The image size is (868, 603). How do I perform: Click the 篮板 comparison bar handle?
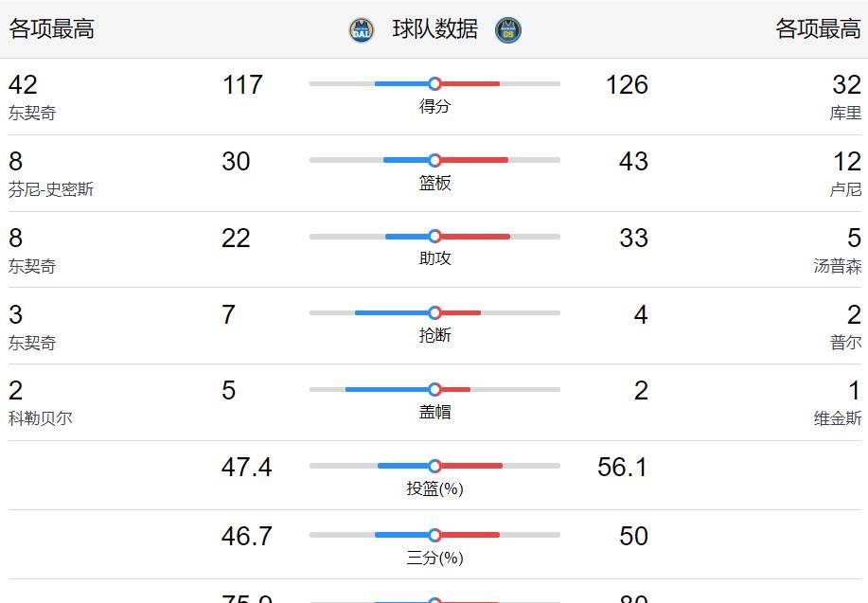[x=434, y=161]
